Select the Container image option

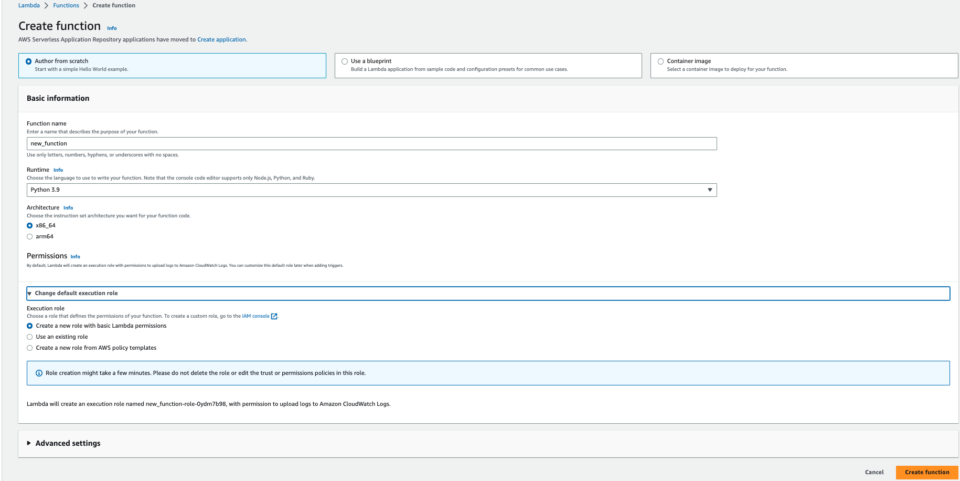(x=660, y=61)
